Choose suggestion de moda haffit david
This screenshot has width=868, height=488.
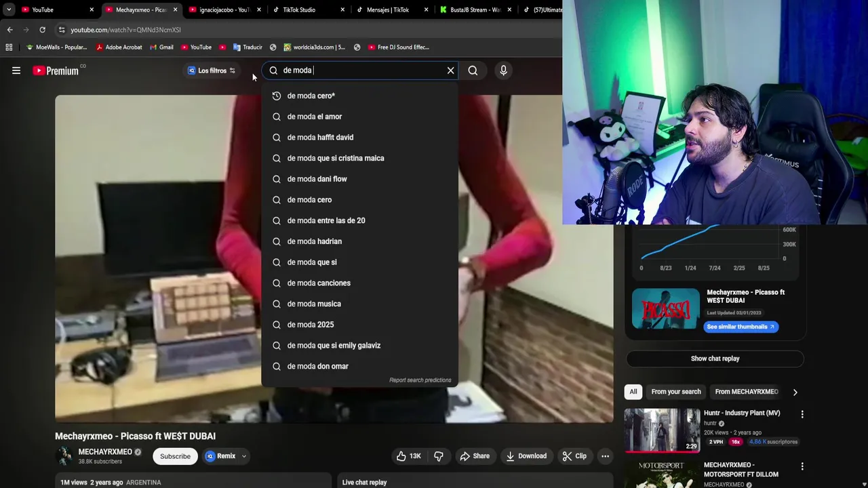[x=360, y=138]
